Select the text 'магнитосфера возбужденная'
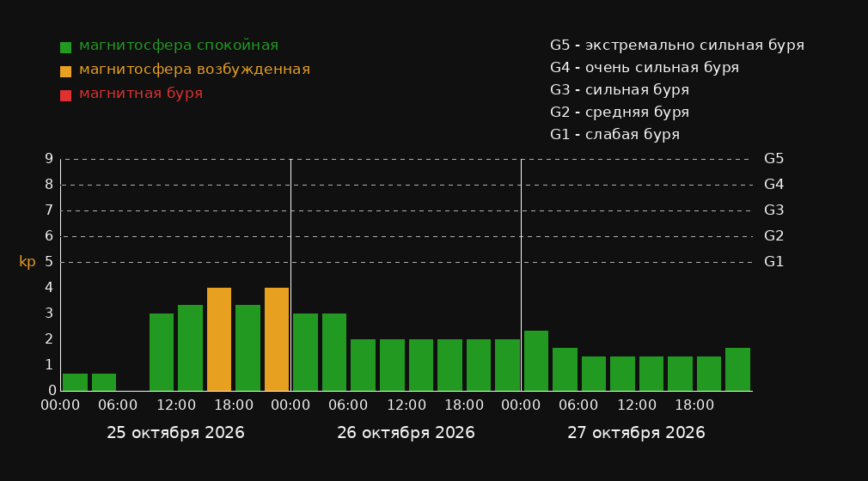Viewport: 868px width, 481px height. pyautogui.click(x=195, y=70)
